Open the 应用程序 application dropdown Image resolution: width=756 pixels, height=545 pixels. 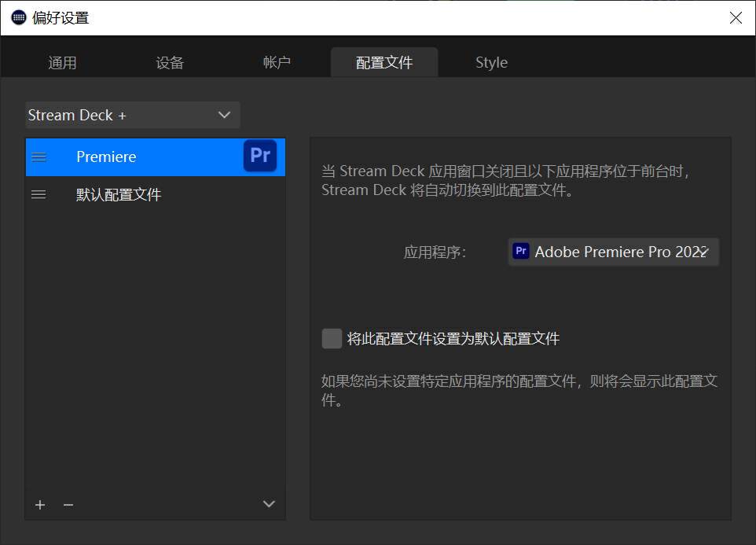click(613, 252)
